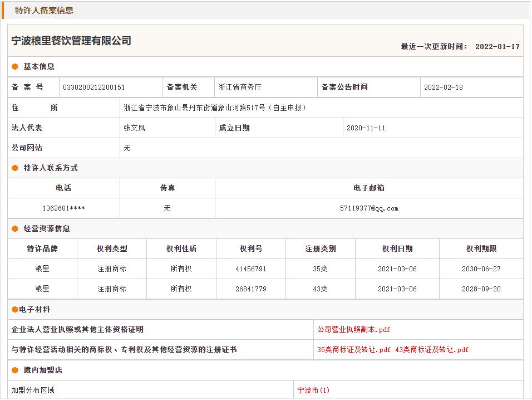Click the orange bullet beside 基本信息
Screen dimensions: 532x400
click(x=16, y=67)
